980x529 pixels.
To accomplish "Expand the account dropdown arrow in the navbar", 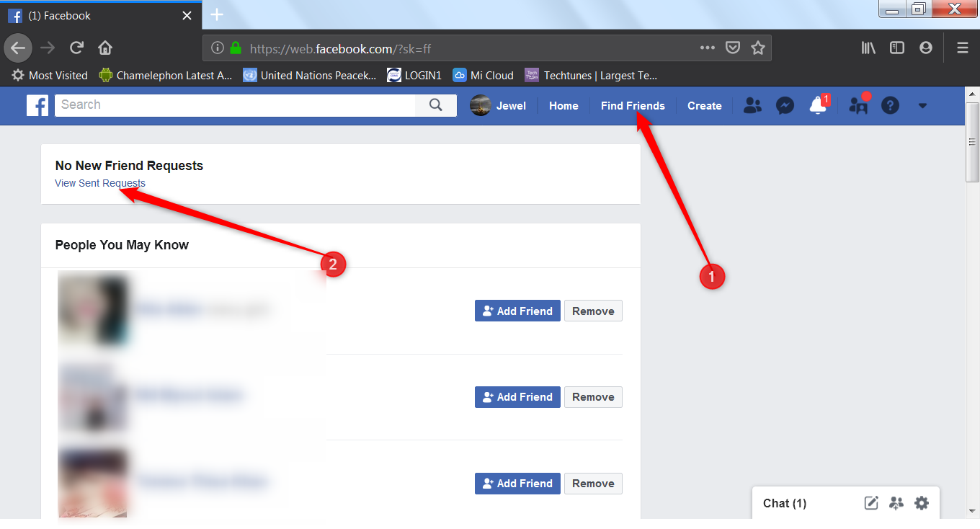I will tap(922, 106).
